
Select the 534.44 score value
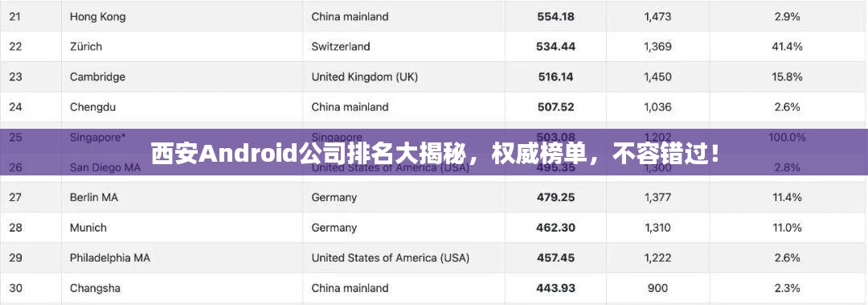click(x=556, y=47)
